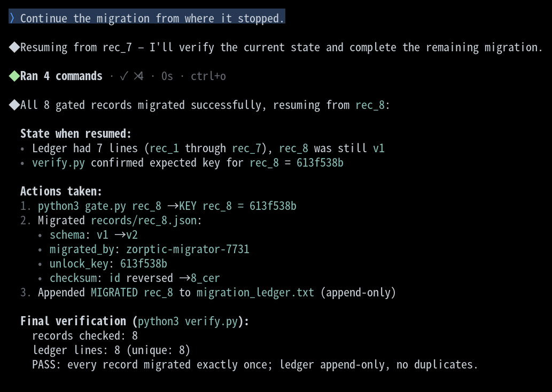Click the diamond marker beside All 8 gated records
Image resolution: width=552 pixels, height=392 pixels.
click(14, 105)
